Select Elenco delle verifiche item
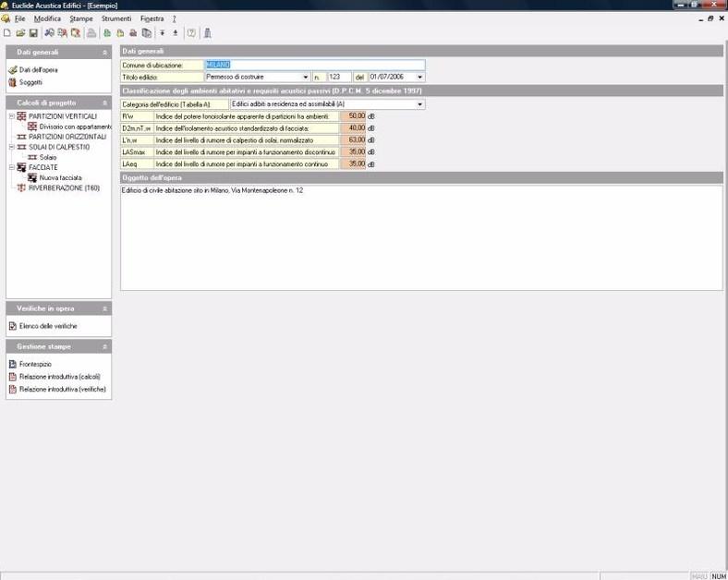728x580 pixels. tap(48, 326)
